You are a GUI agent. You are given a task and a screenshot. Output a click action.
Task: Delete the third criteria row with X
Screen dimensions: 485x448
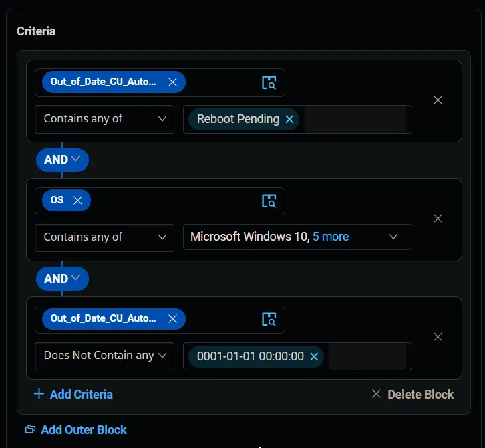438,337
